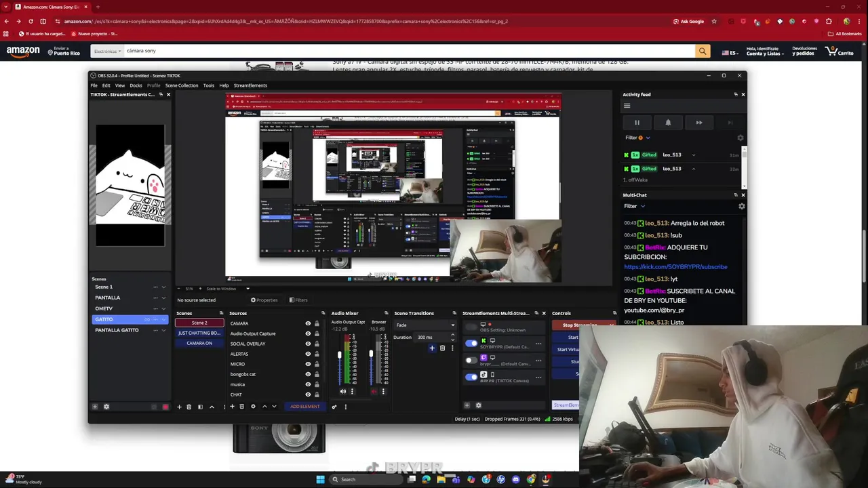Click Amazon search field
Viewport: 868px width, 488px height.
coord(410,51)
